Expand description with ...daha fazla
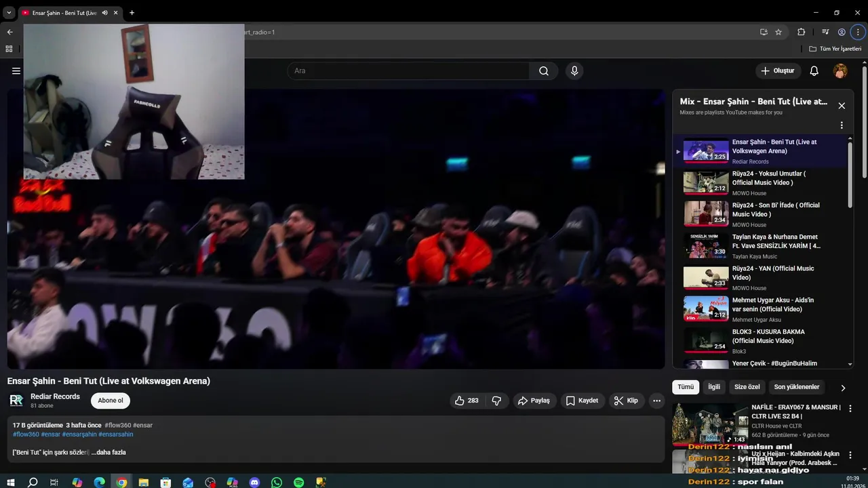868x488 pixels. (x=109, y=452)
